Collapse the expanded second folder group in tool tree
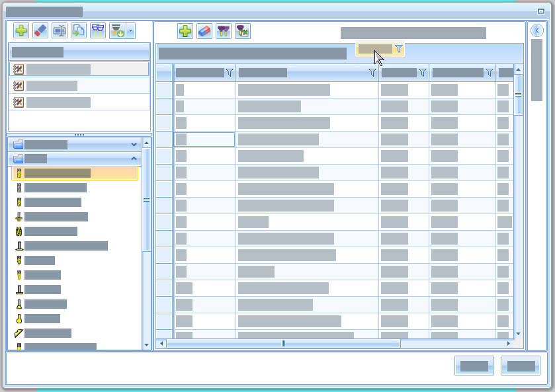555x392 pixels. [x=134, y=159]
